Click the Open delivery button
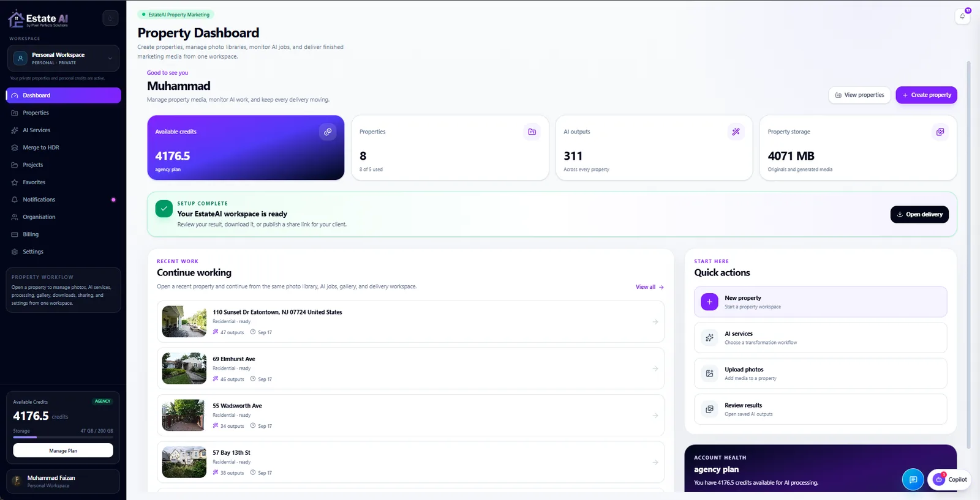 coord(919,214)
